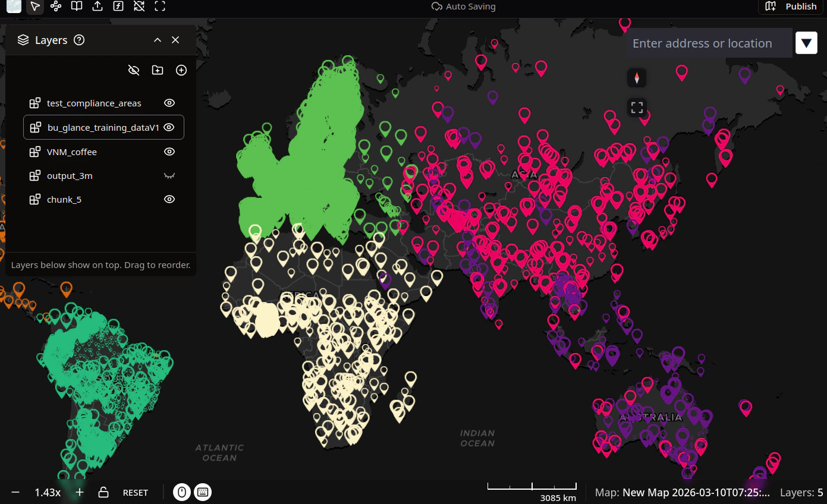This screenshot has width=827, height=504.
Task: Click the chunk_5 layer type icon
Action: click(35, 199)
